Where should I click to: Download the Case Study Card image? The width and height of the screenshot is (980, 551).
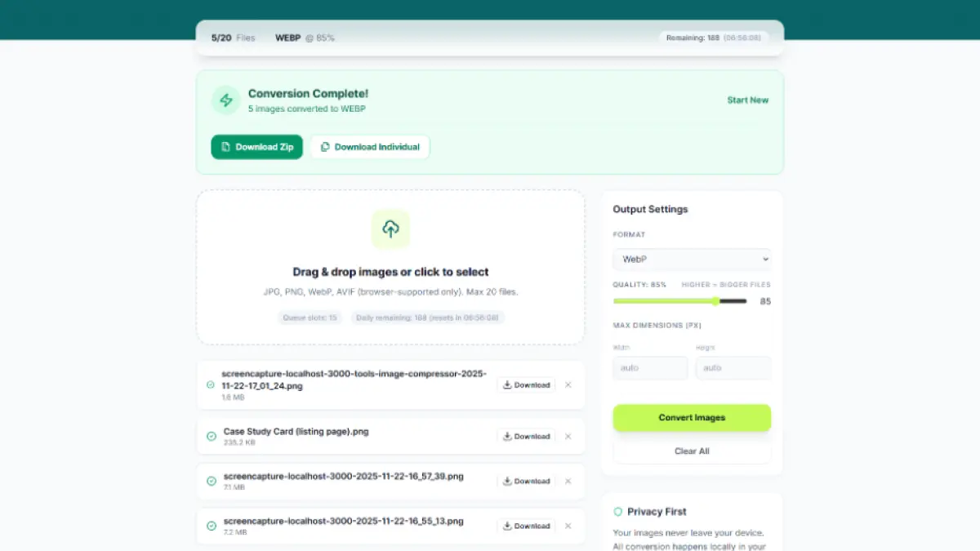pyautogui.click(x=526, y=437)
